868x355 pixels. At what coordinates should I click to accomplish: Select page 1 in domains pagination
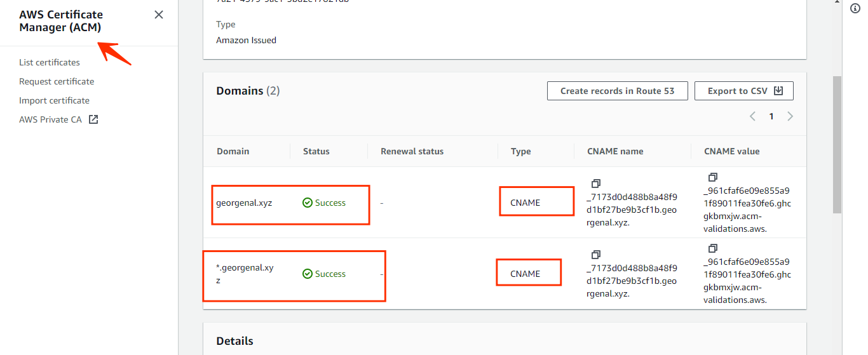pos(771,116)
